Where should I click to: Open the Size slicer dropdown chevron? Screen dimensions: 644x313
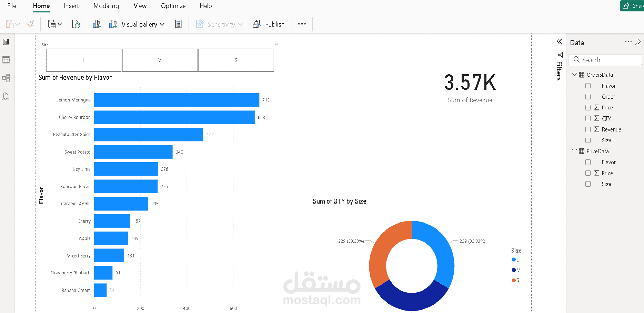[x=276, y=45]
